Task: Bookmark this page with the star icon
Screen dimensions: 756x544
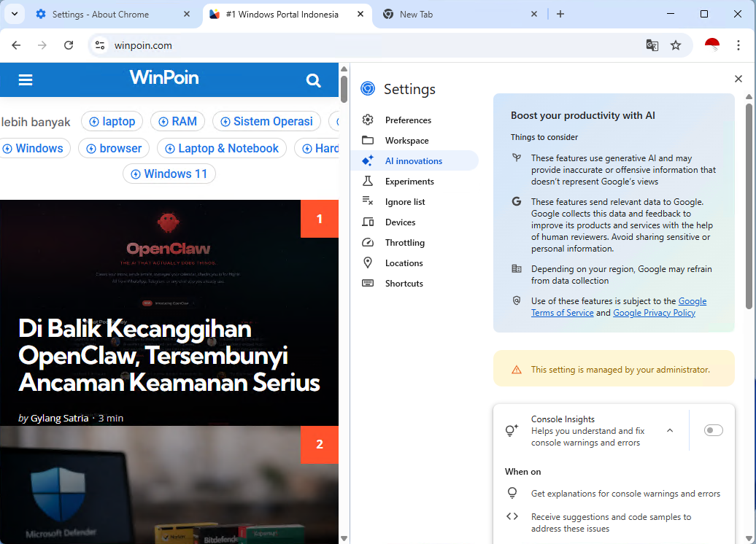Action: [676, 45]
